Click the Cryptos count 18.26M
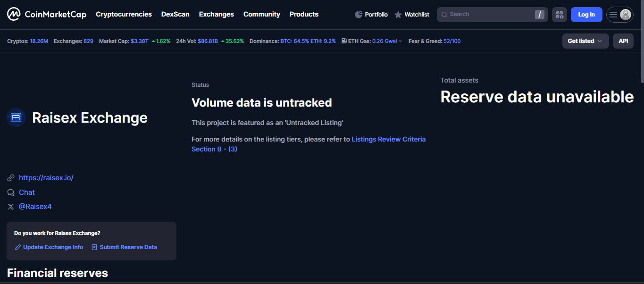The image size is (644, 284). (39, 41)
